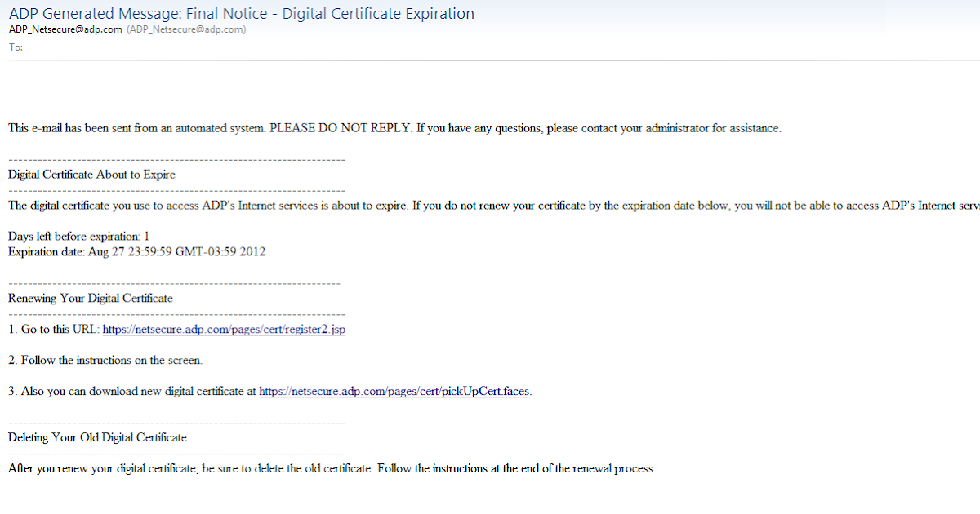The height and width of the screenshot is (514, 980).
Task: Open the pickUpCert.faces download link
Action: 394,391
